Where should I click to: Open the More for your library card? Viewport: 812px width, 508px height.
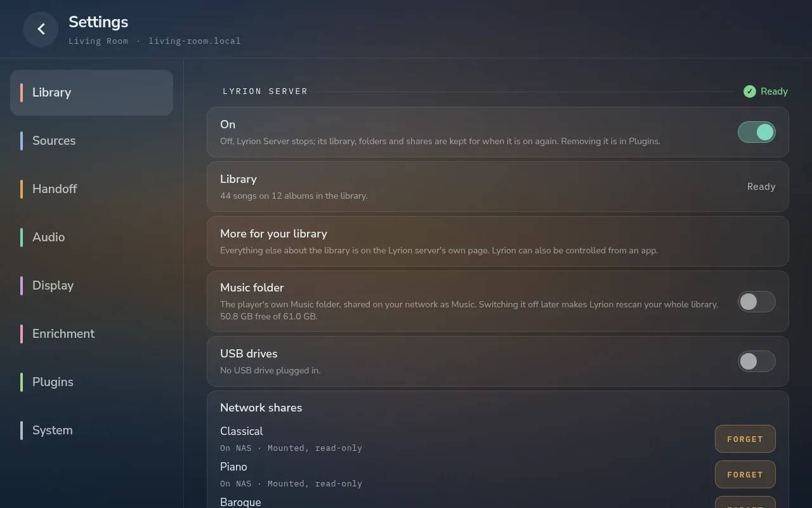[x=497, y=241]
